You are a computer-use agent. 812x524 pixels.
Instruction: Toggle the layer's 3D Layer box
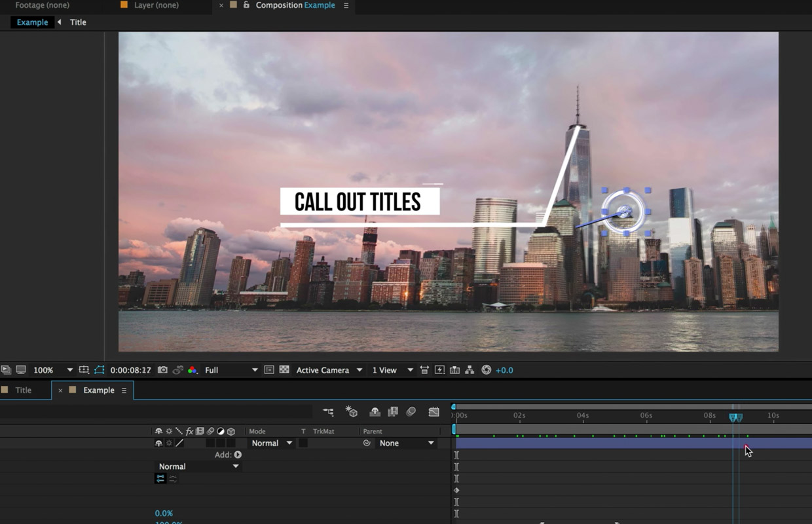231,443
